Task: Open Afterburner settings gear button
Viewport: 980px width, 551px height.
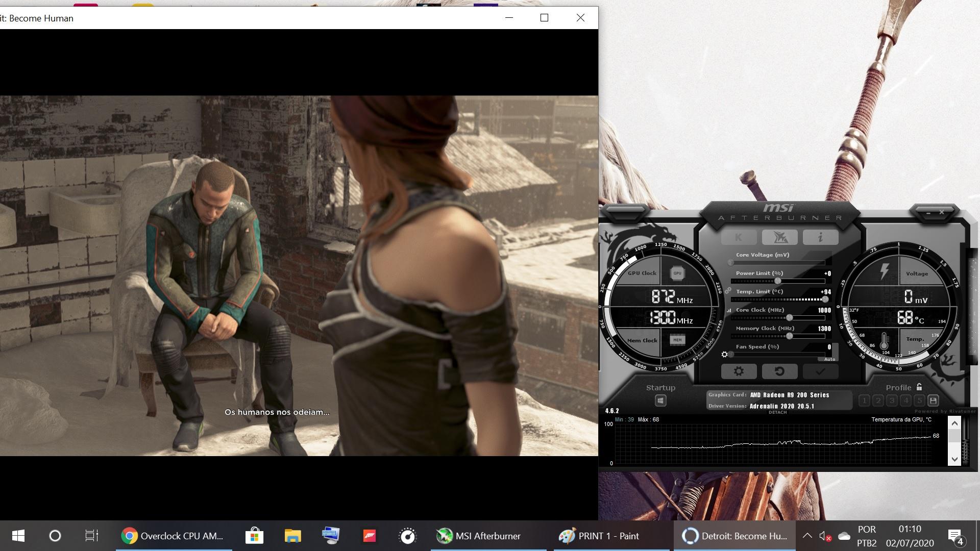Action: 739,371
